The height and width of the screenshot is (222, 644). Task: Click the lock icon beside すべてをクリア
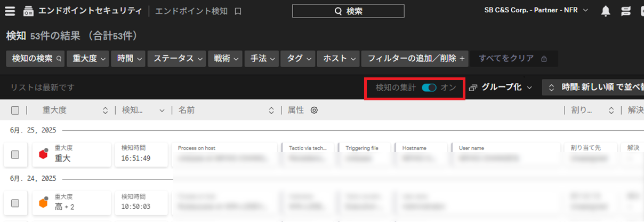[x=544, y=59]
